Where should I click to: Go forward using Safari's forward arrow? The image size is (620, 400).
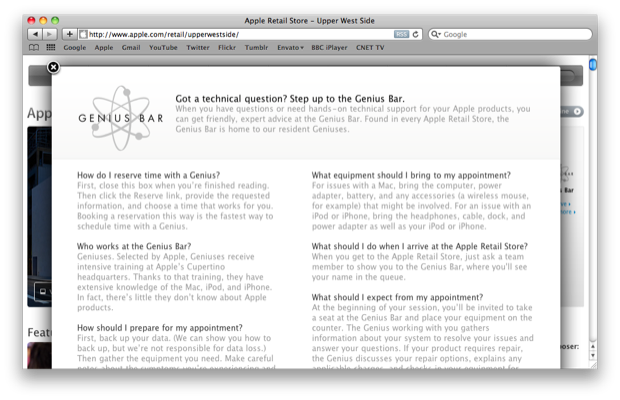[50, 34]
